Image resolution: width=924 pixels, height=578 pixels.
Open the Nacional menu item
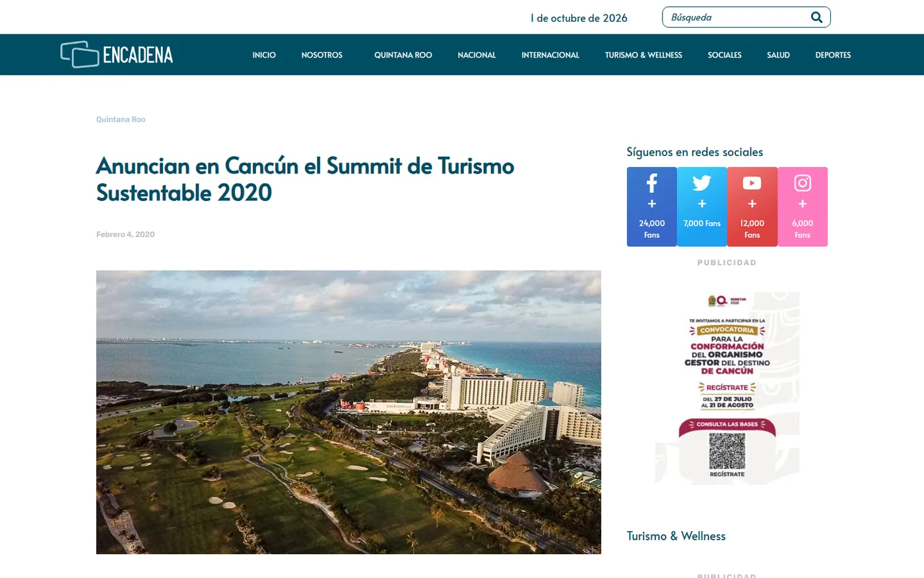click(477, 55)
